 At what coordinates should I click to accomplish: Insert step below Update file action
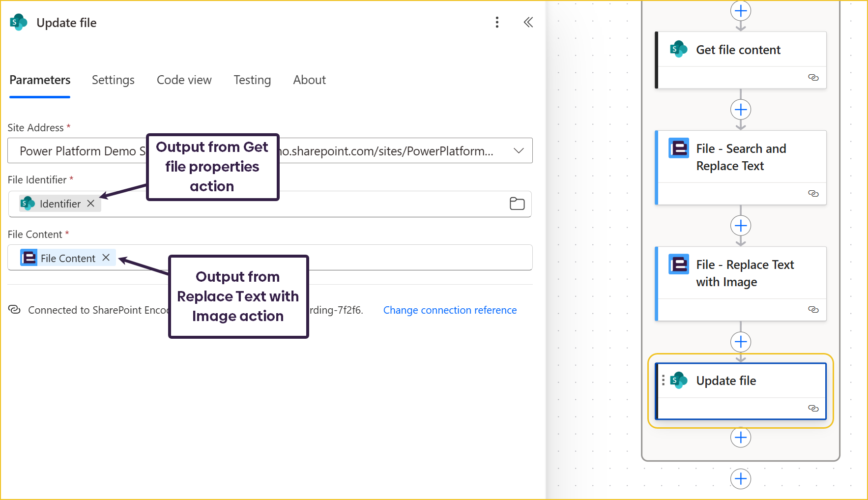pos(741,438)
